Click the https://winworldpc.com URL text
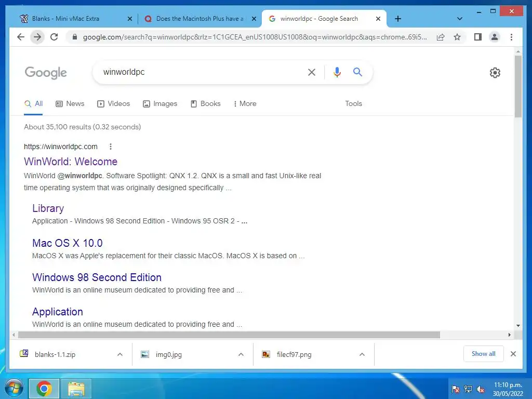Image resolution: width=532 pixels, height=399 pixels. point(60,146)
